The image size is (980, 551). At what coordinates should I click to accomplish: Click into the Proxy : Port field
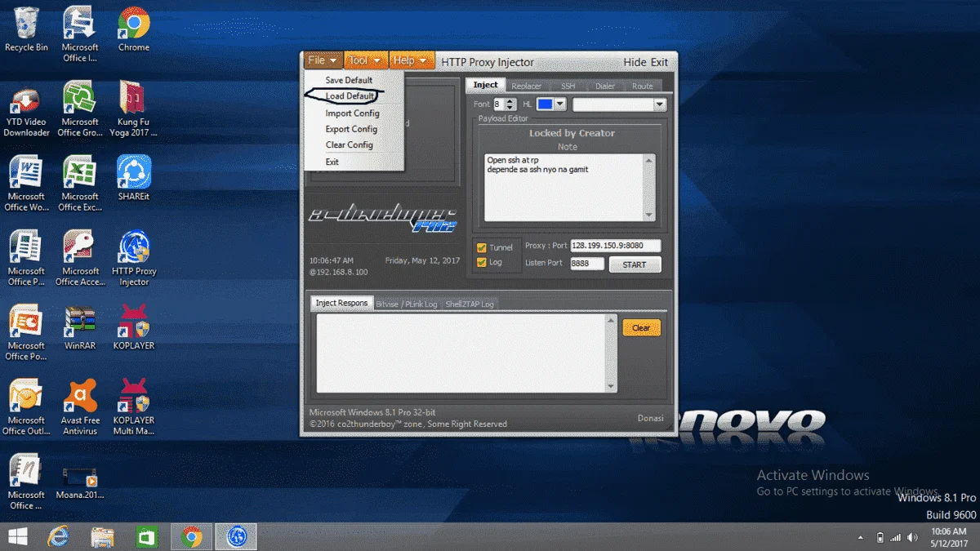point(616,246)
